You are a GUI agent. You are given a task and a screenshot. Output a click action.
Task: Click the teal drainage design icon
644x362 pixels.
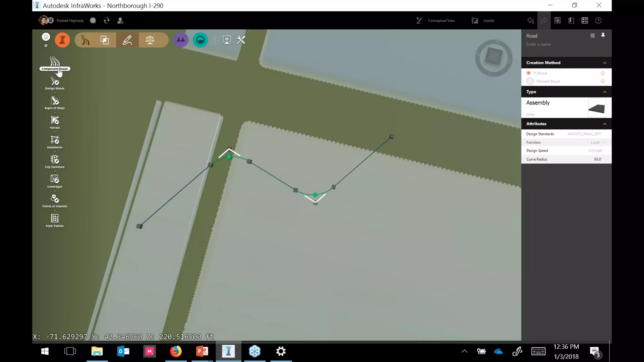point(200,40)
